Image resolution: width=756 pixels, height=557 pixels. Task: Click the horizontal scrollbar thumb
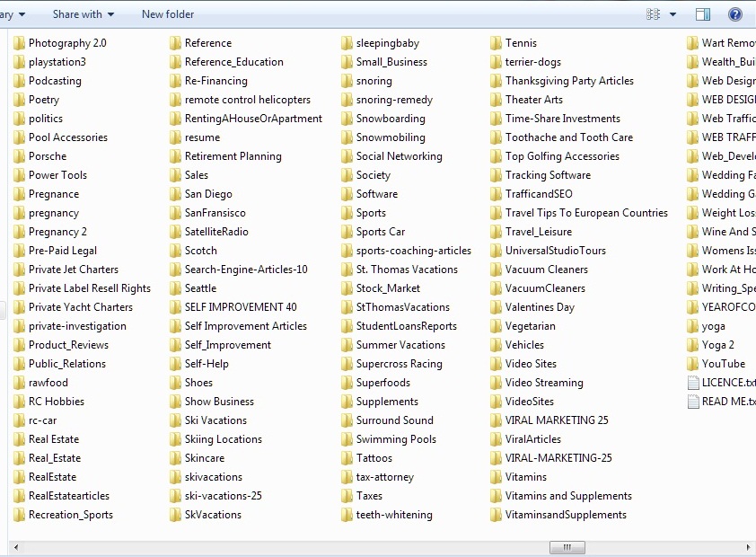tap(567, 548)
